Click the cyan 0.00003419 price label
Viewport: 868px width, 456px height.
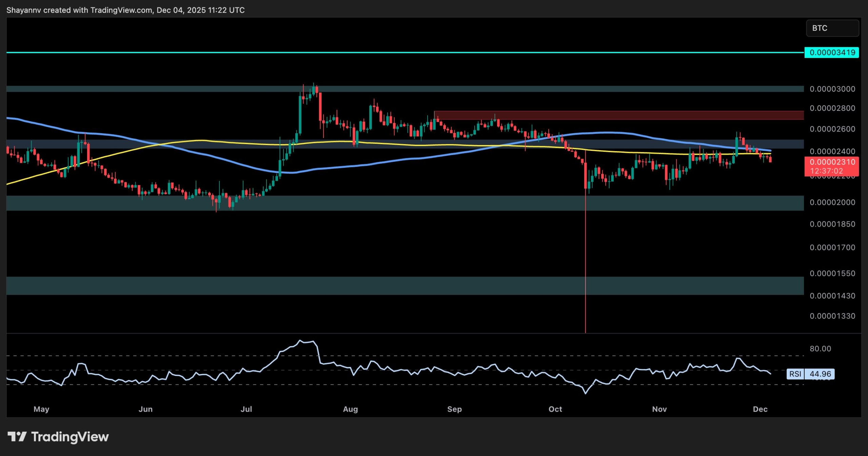[831, 53]
